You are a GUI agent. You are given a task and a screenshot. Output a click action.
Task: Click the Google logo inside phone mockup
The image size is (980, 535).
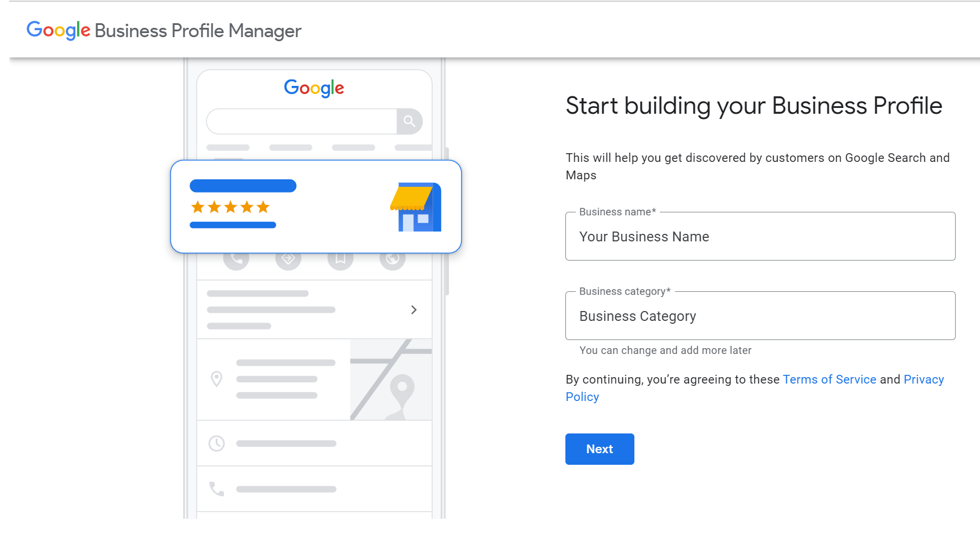tap(314, 88)
